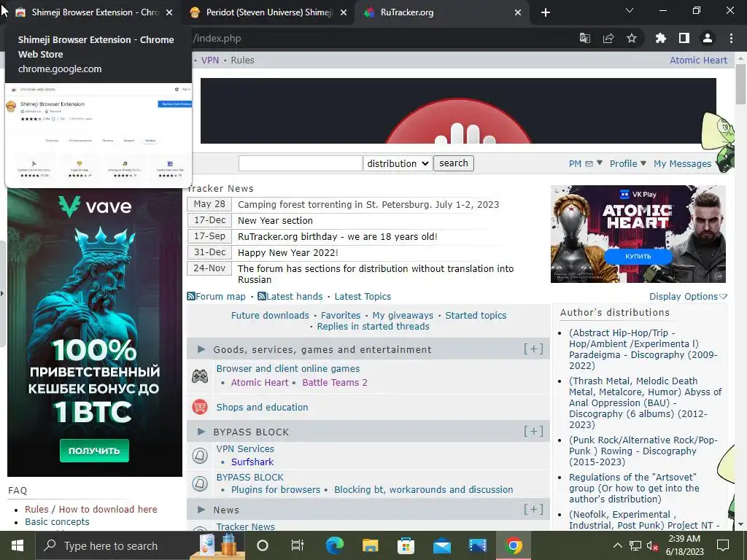
Task: Close the Shimeji Browser Extension tab
Action: 169,12
